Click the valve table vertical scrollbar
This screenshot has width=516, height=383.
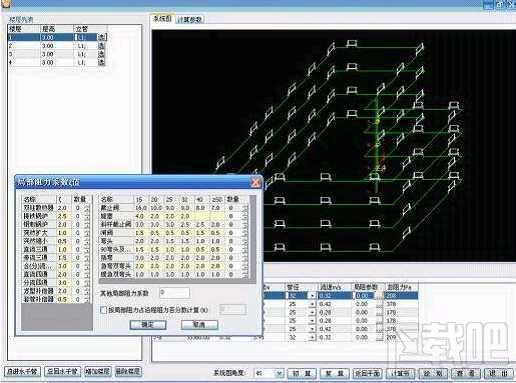[253, 238]
